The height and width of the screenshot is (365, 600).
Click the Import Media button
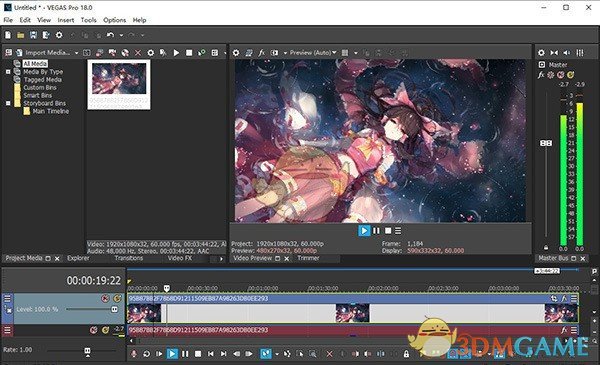[44, 52]
